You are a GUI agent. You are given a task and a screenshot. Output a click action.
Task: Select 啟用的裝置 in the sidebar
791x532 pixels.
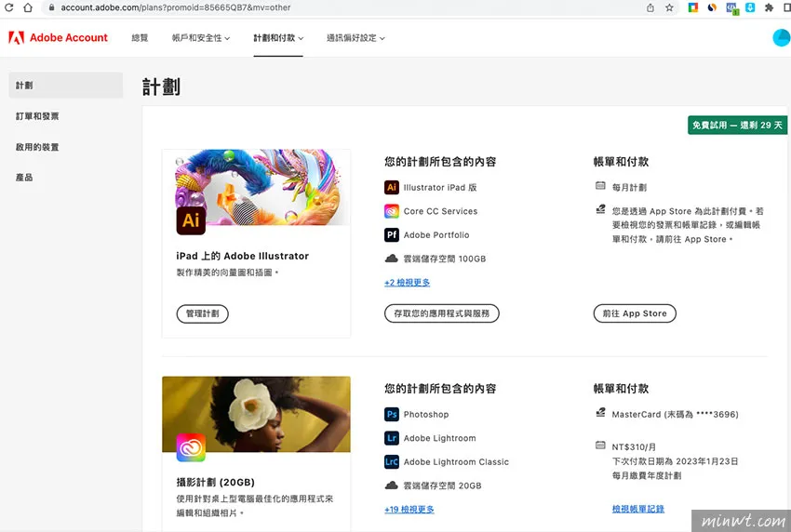pyautogui.click(x=37, y=147)
